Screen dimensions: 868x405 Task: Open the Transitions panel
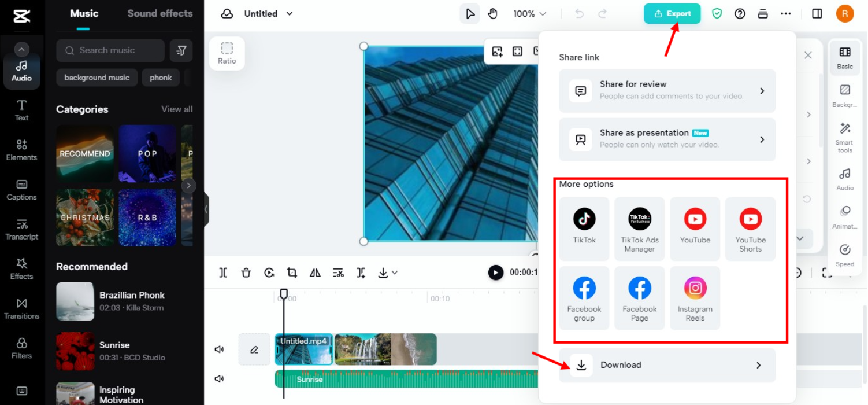pyautogui.click(x=22, y=308)
